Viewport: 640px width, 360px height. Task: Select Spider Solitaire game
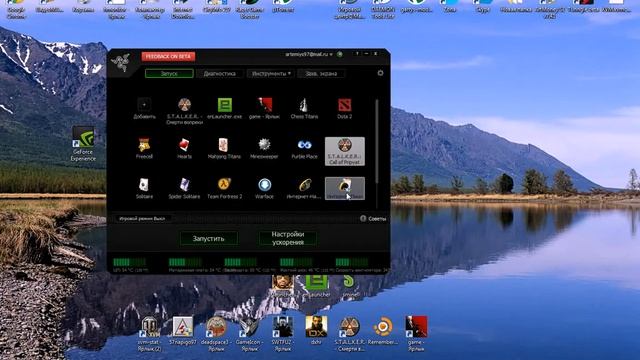184,189
